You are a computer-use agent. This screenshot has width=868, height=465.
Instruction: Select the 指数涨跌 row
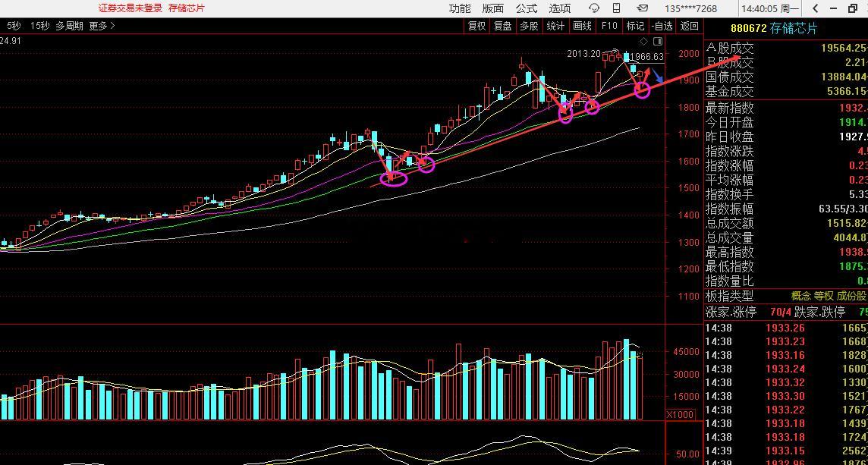[786, 151]
